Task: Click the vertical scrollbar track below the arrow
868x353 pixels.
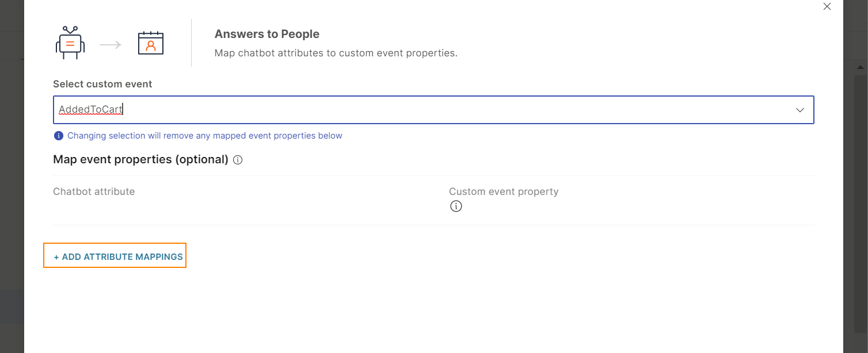Action: 861,201
